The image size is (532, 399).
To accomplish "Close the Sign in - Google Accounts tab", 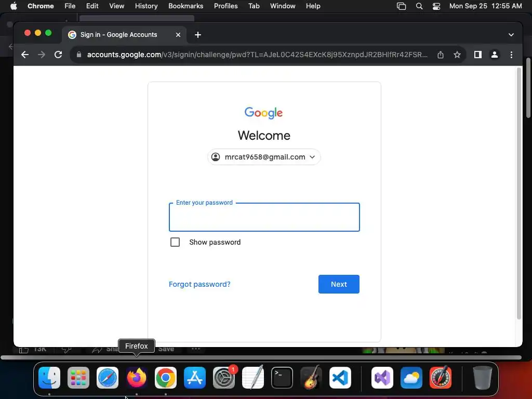I will tap(178, 35).
